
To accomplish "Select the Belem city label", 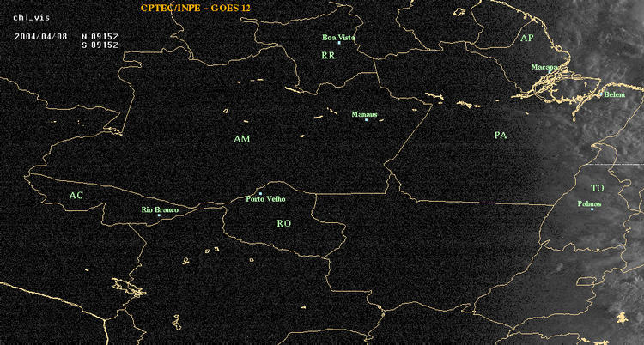I will coord(615,94).
